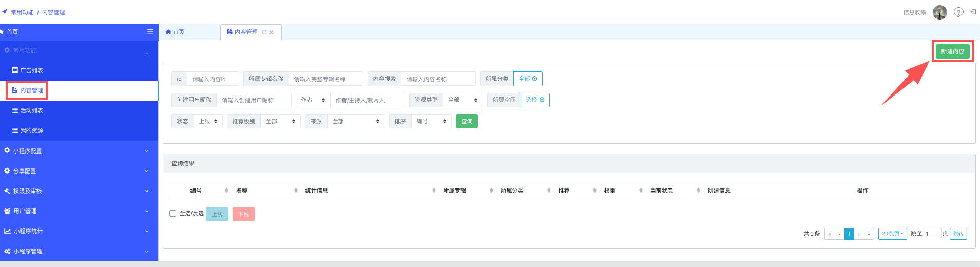Click the 请输入内容名称 search field
980x267 pixels.
(x=438, y=79)
